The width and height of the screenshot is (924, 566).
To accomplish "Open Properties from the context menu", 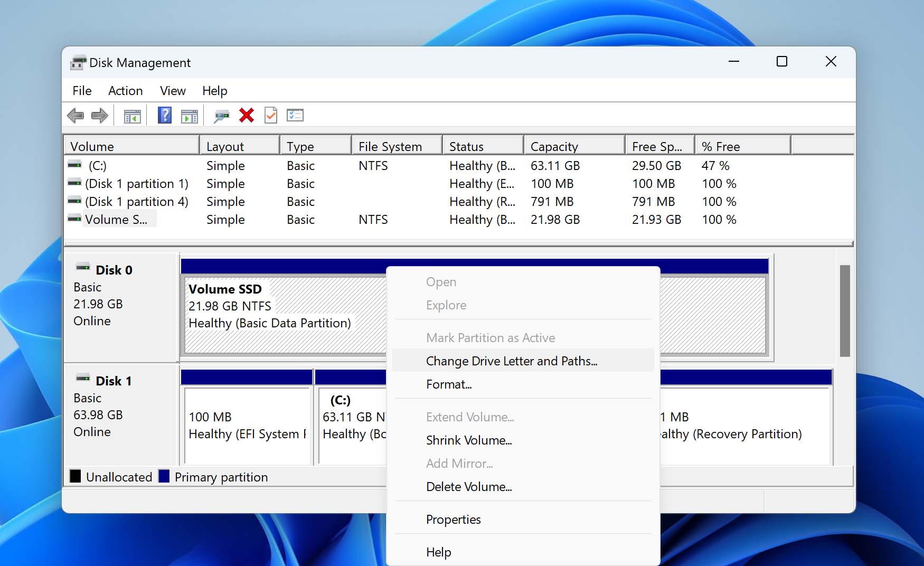I will 523,519.
